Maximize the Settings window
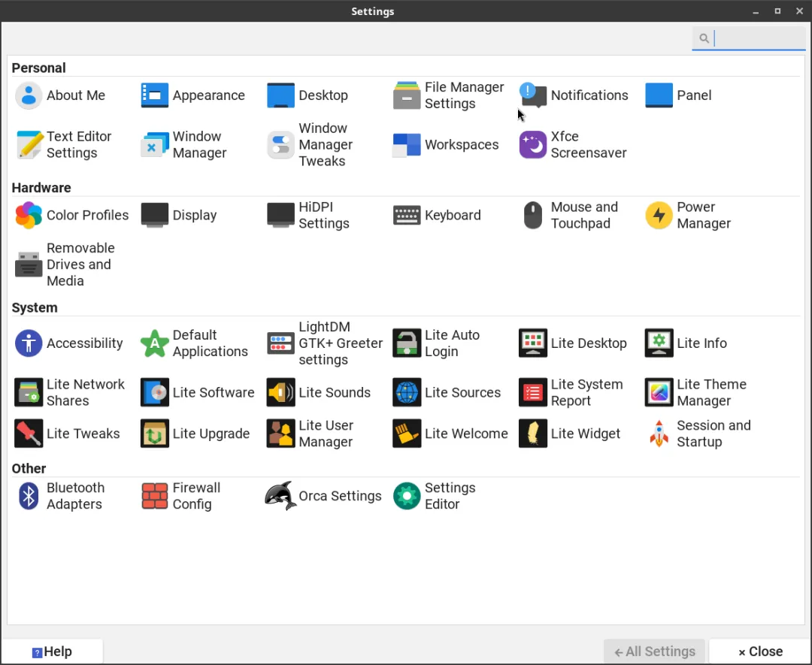 (778, 11)
